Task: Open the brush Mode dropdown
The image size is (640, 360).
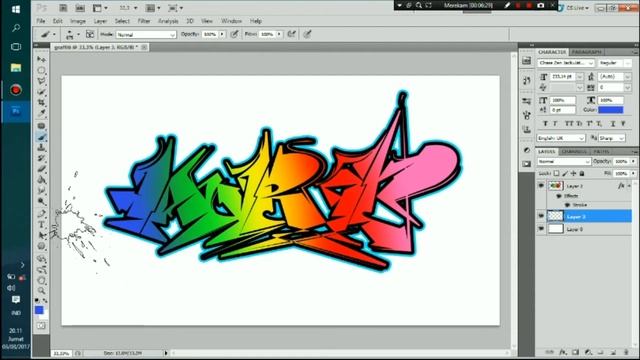Action: coord(146,35)
